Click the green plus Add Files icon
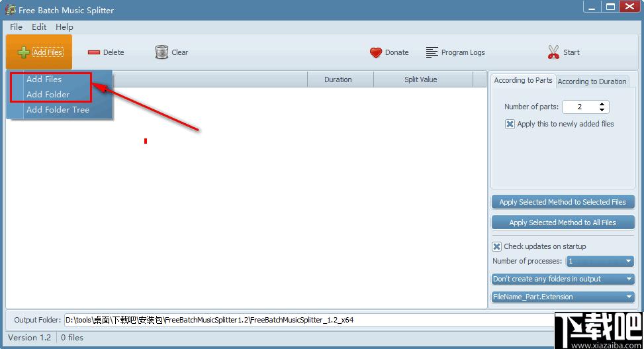 [24, 52]
